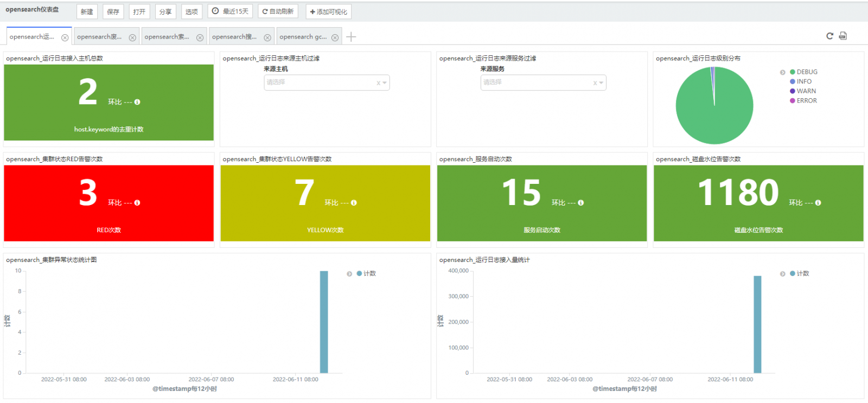Open the 最近15天 time range picker
This screenshot has height=403, width=868.
tap(230, 11)
